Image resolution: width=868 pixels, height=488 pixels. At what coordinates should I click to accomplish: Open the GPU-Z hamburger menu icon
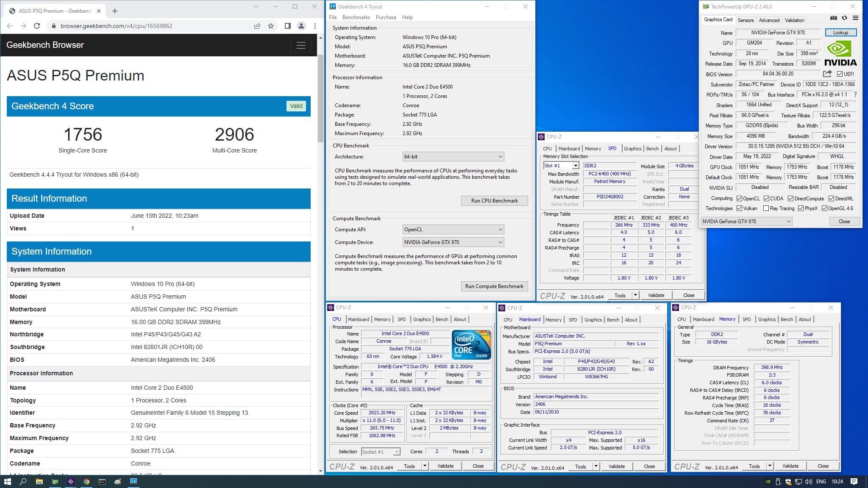(x=855, y=18)
